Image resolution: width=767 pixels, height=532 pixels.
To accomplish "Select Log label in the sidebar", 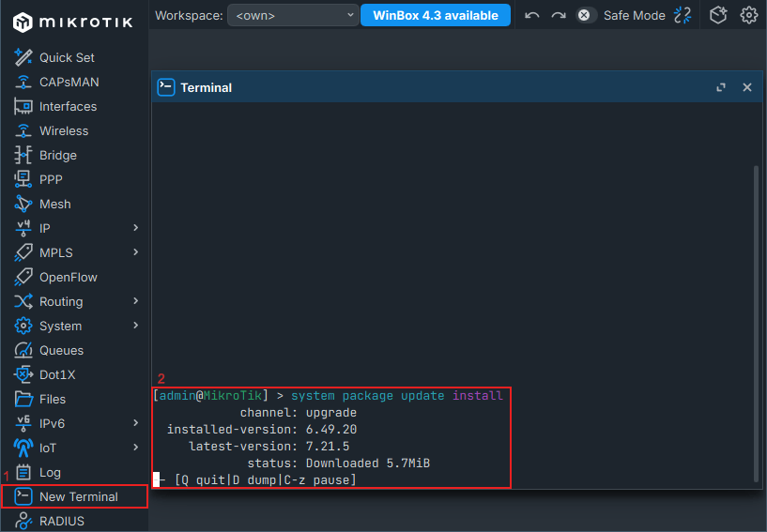I will point(50,472).
